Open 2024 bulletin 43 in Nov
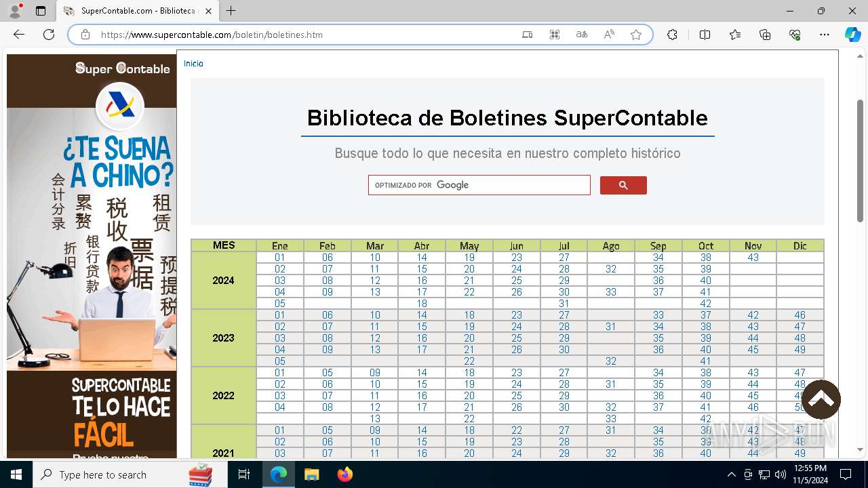Viewport: 868px width, 488px height. (753, 258)
